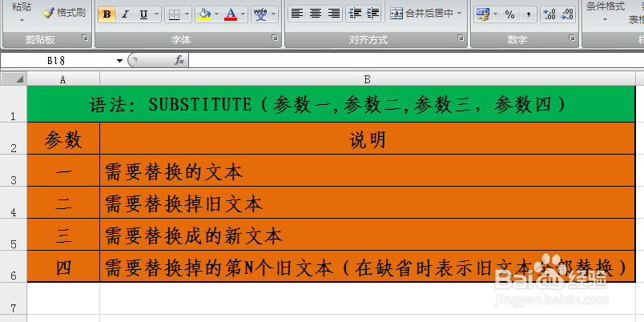Screen dimensions: 644x322
Task: Align text right
Action: [x=333, y=14]
